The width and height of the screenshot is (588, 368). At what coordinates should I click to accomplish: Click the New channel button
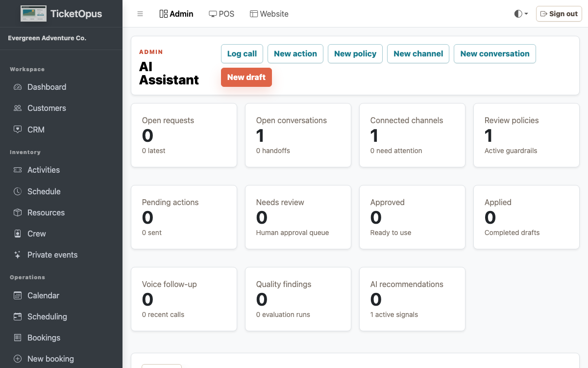(418, 54)
